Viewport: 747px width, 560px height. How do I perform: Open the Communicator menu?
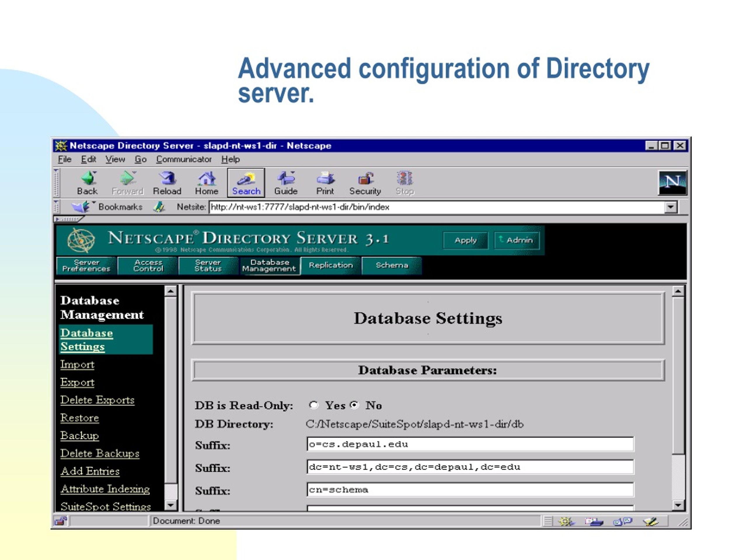coord(184,159)
